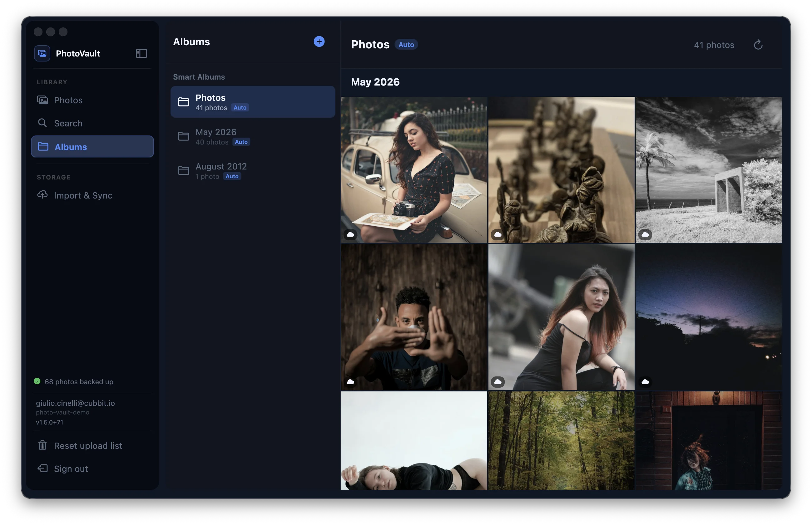Screen dimensions: 812x525
Task: Click the folder icon of August 2012 album
Action: (183, 170)
